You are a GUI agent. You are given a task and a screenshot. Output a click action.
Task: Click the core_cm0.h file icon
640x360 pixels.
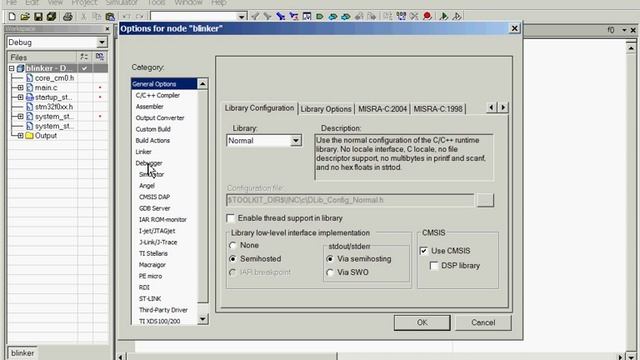(x=29, y=78)
